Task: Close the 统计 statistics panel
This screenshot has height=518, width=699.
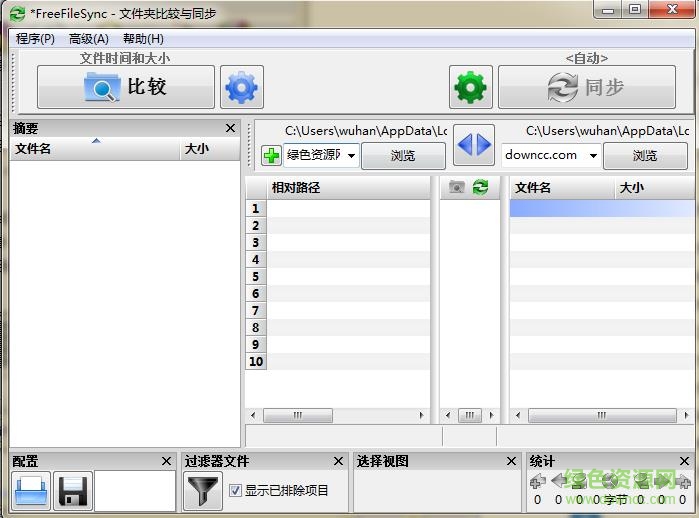Action: tap(684, 461)
